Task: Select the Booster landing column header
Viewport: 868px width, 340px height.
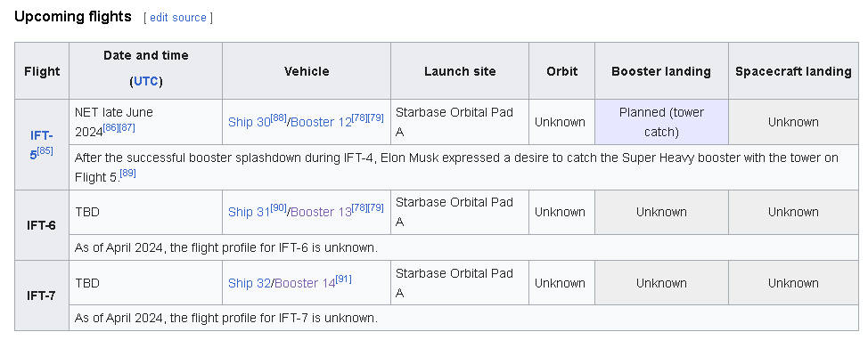Action: [661, 71]
